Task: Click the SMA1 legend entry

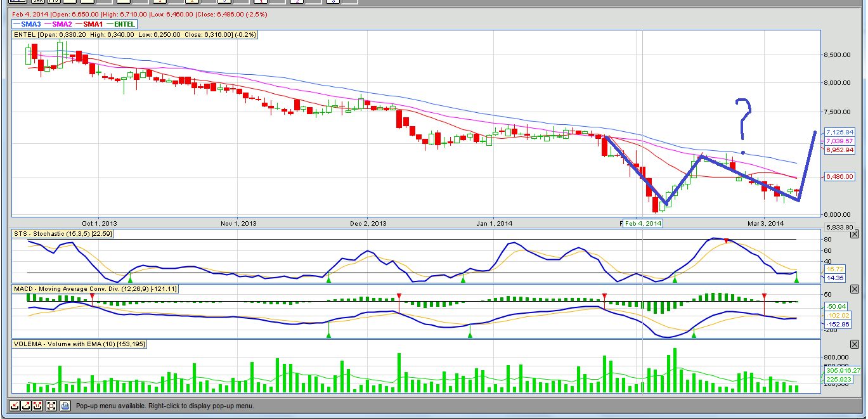Action: pos(93,24)
